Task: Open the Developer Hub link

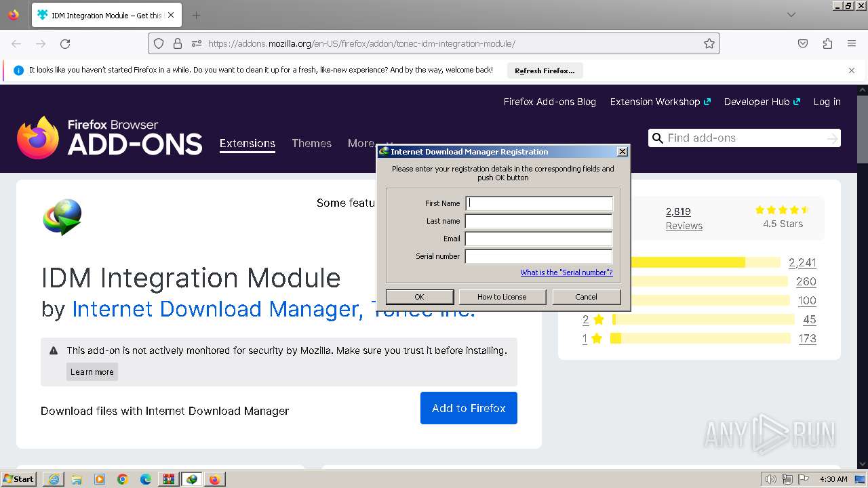Action: pos(762,102)
